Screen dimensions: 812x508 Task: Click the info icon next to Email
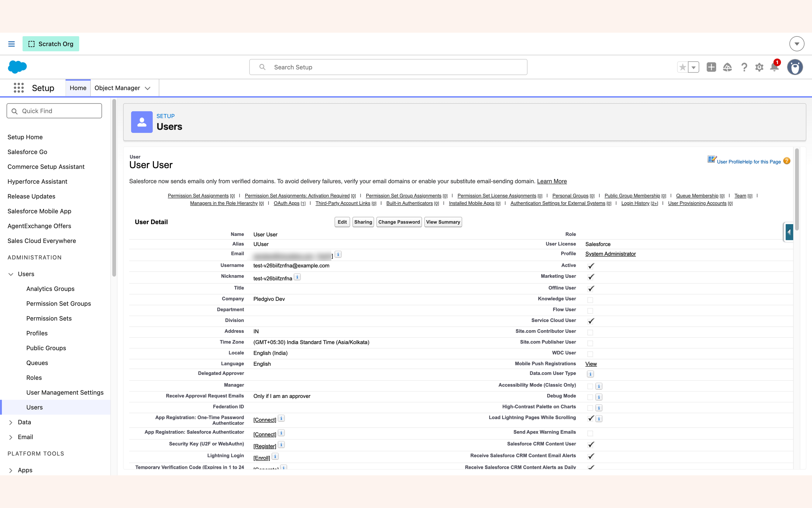[338, 254]
